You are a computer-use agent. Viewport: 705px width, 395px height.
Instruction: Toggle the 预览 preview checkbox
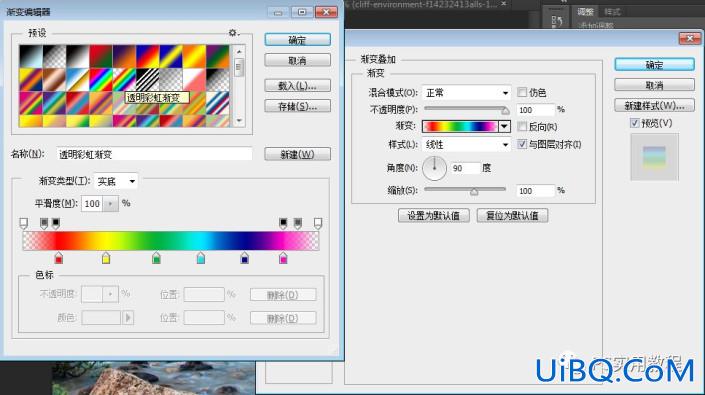click(634, 123)
